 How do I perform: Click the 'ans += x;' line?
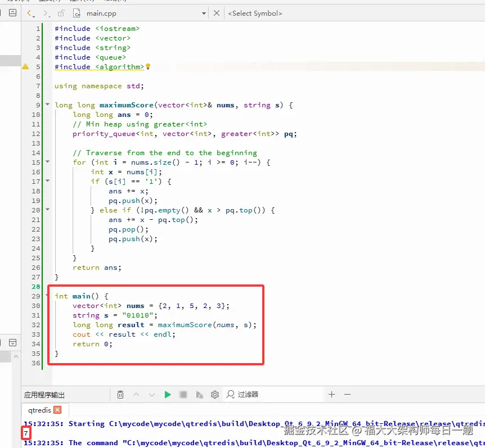[128, 191]
